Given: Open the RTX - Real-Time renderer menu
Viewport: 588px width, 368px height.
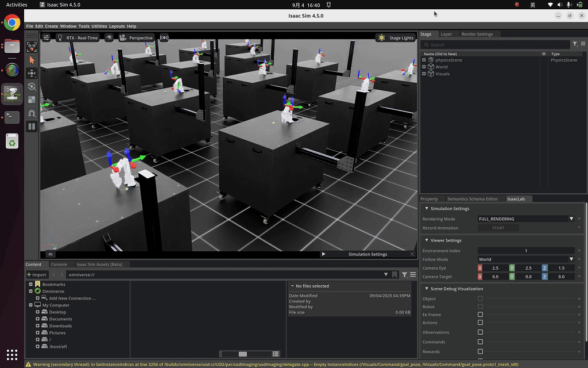Looking at the screenshot, I should (x=78, y=37).
